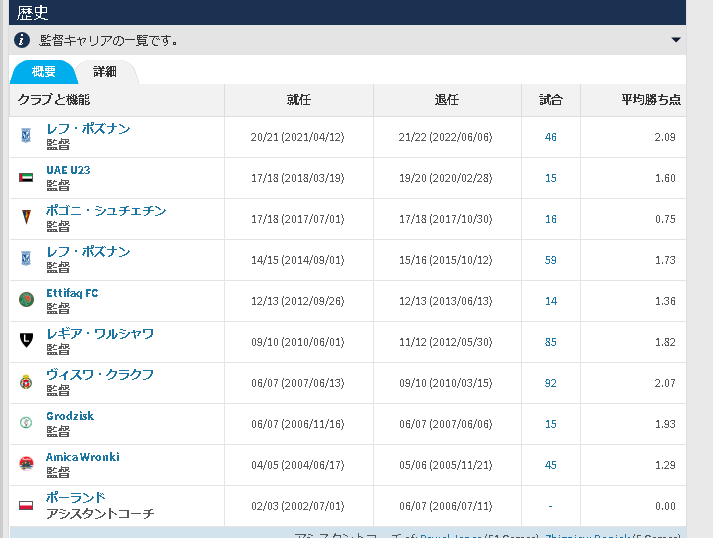This screenshot has height=538, width=713.
Task: Click the 試合 column header
Action: pos(551,100)
